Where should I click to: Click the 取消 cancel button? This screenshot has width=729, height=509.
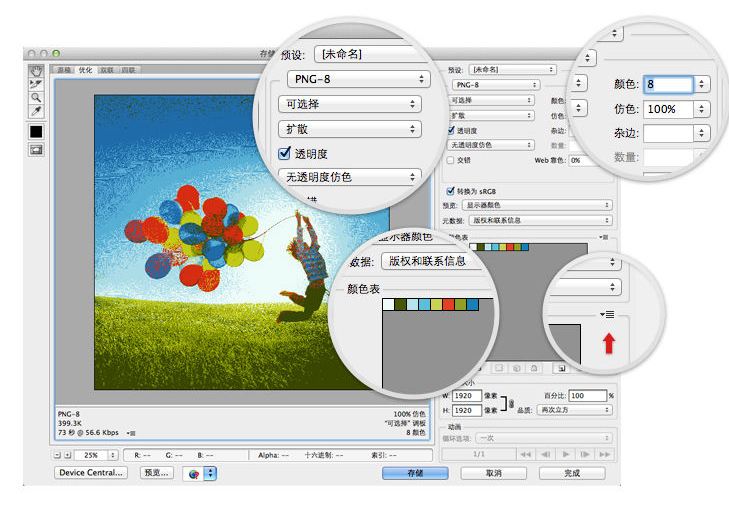(493, 473)
